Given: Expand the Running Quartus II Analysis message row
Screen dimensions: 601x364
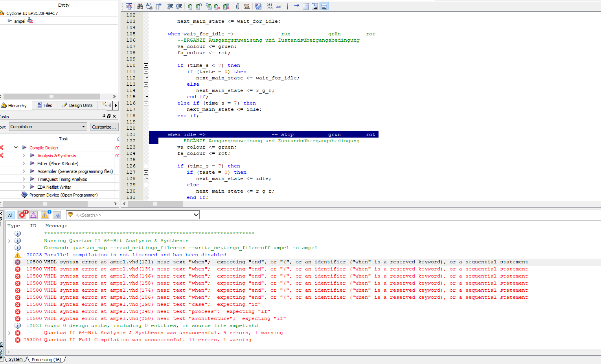Looking at the screenshot, I should (9, 241).
